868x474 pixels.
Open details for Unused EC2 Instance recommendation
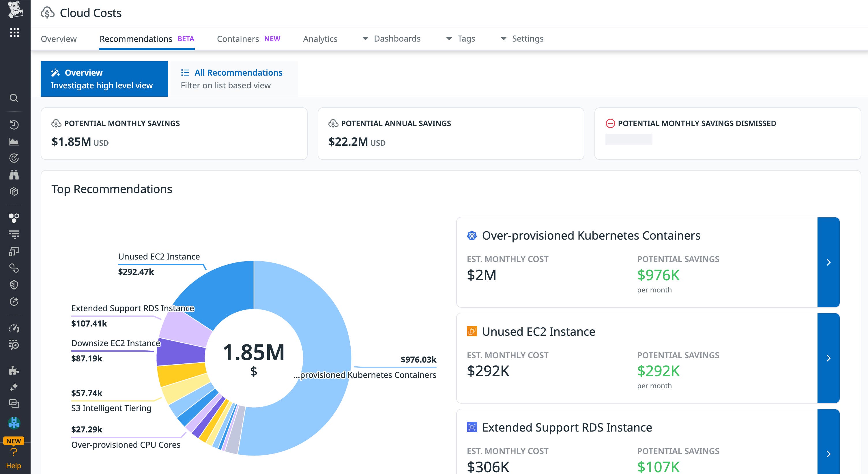pos(828,358)
